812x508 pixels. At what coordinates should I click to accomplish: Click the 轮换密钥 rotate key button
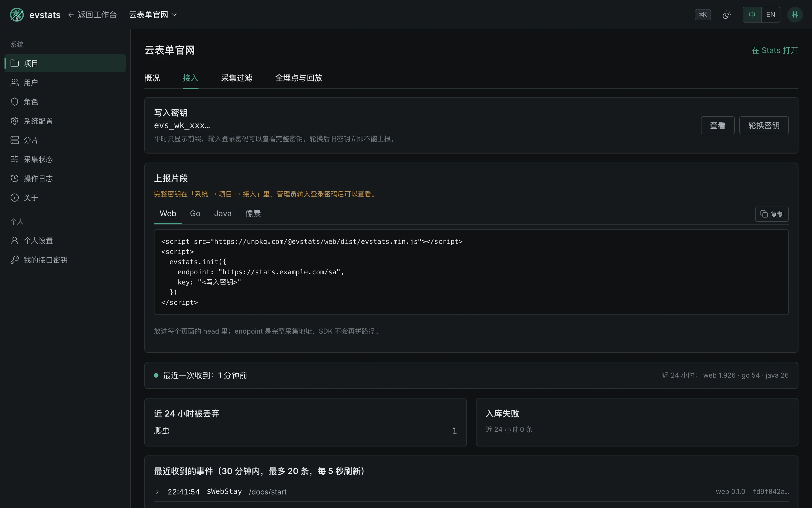764,125
